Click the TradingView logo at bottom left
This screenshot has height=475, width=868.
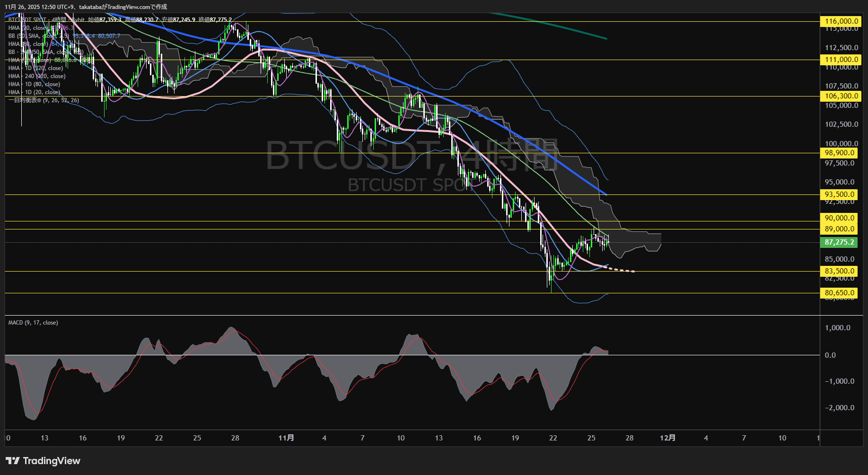43,460
